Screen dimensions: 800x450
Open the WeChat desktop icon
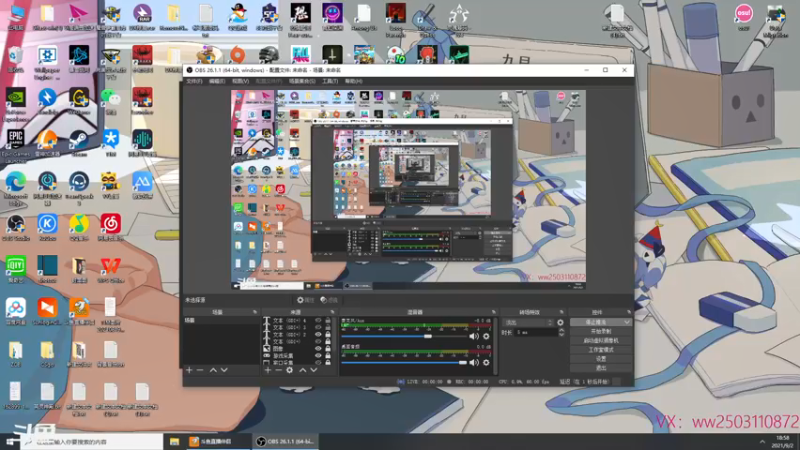[111, 100]
